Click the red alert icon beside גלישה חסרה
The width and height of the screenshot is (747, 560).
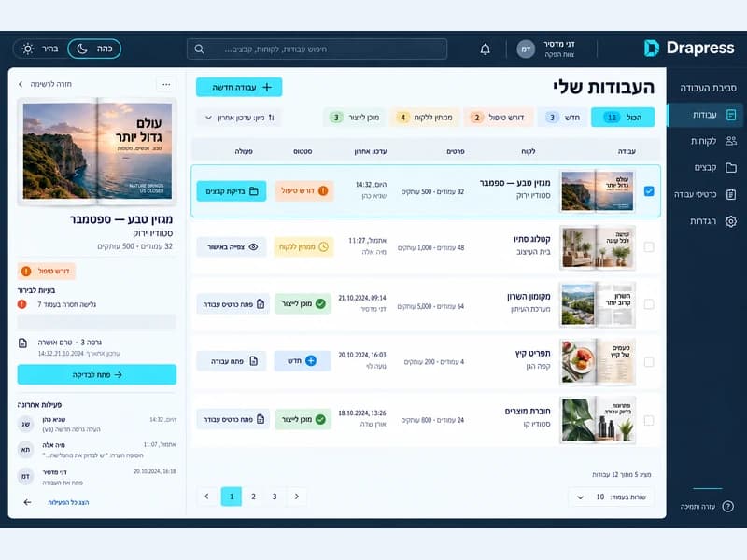click(21, 304)
